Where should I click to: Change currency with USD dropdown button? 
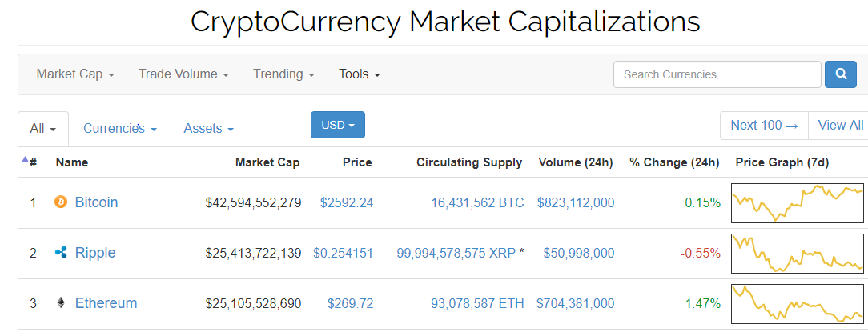[338, 125]
